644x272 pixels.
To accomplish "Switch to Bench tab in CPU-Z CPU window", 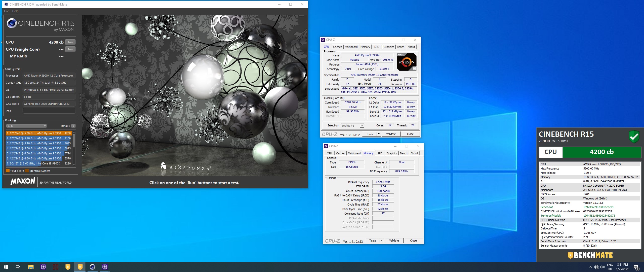I will (400, 47).
